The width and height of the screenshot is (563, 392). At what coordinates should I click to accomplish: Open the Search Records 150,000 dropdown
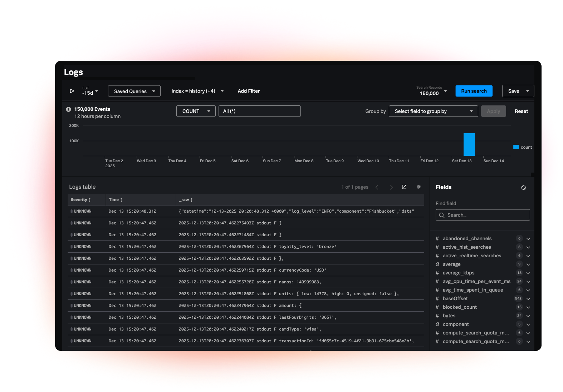point(432,91)
